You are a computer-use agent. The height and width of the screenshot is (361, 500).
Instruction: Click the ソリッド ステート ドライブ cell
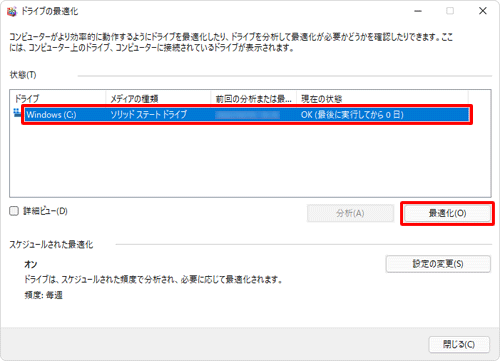coord(149,115)
